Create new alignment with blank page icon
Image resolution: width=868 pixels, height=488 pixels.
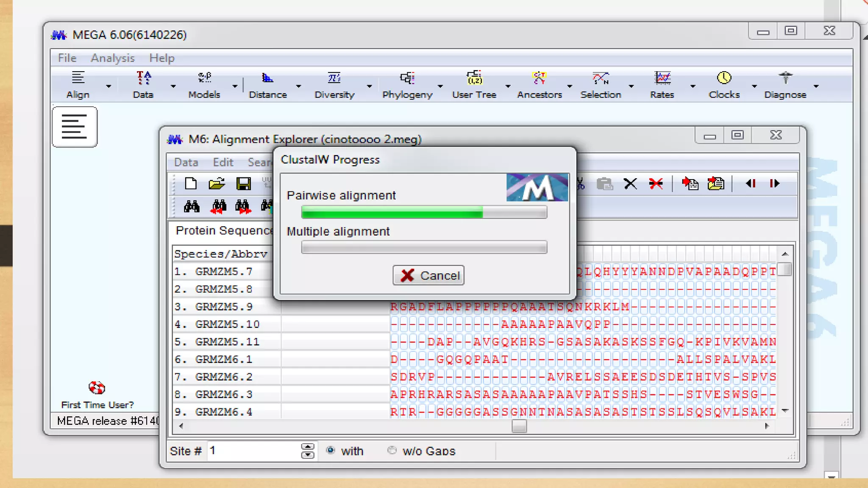coord(191,183)
